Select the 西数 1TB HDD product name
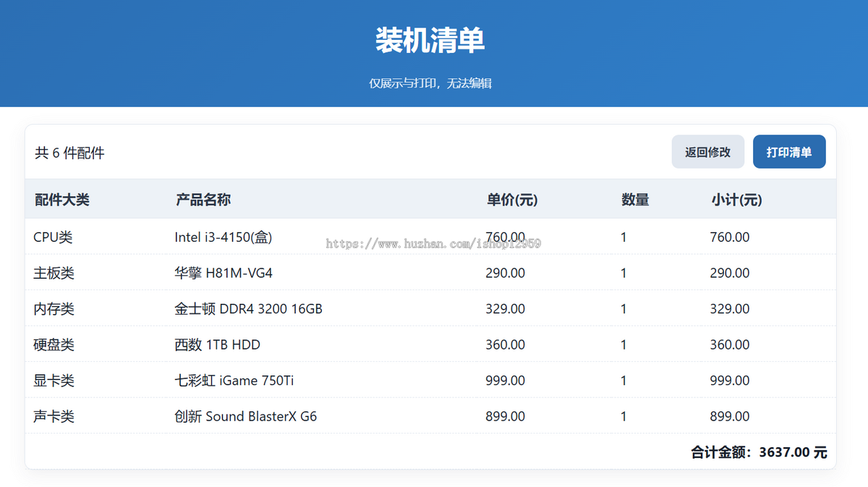The height and width of the screenshot is (487, 868). tap(217, 345)
